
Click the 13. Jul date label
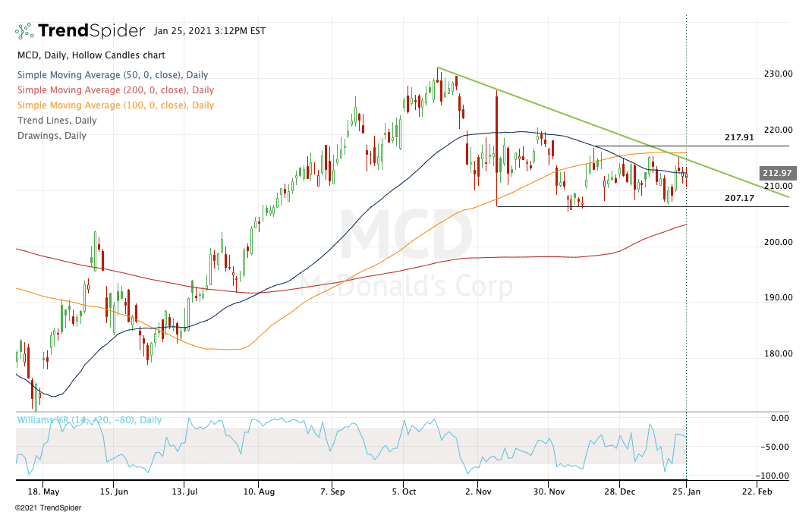point(185,491)
